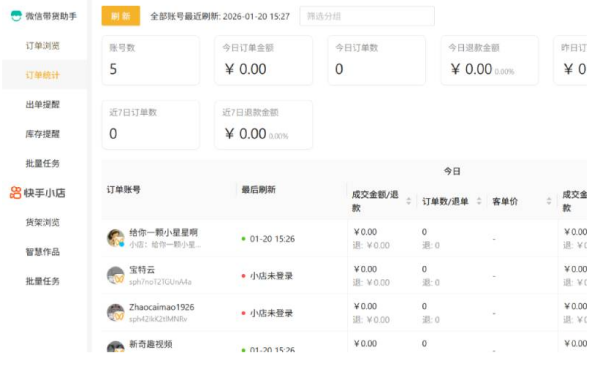Sort by 客单价 column arrows
The image size is (600, 366).
(x=549, y=201)
